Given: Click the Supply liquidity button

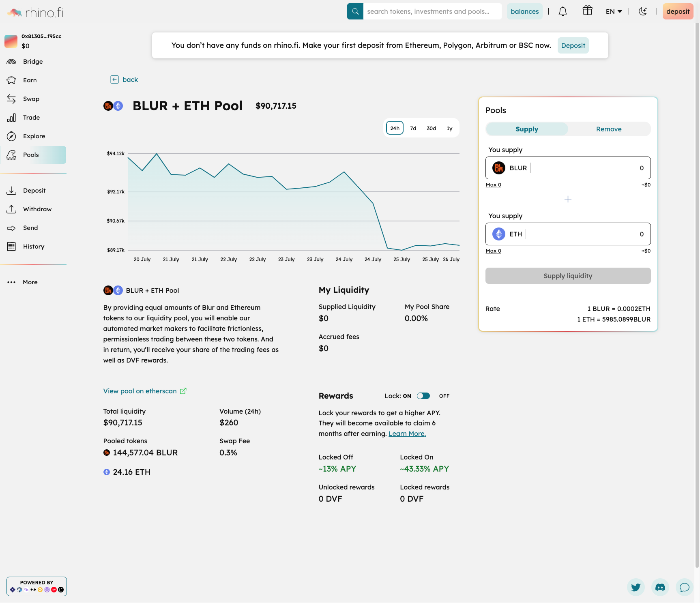Looking at the screenshot, I should pyautogui.click(x=568, y=276).
